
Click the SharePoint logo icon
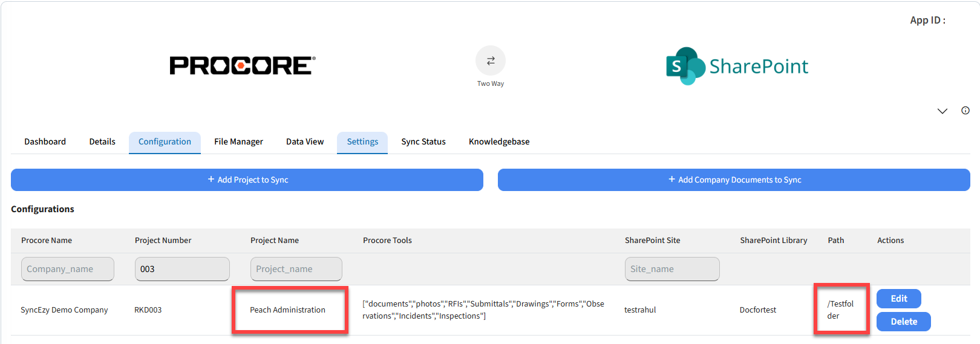685,66
